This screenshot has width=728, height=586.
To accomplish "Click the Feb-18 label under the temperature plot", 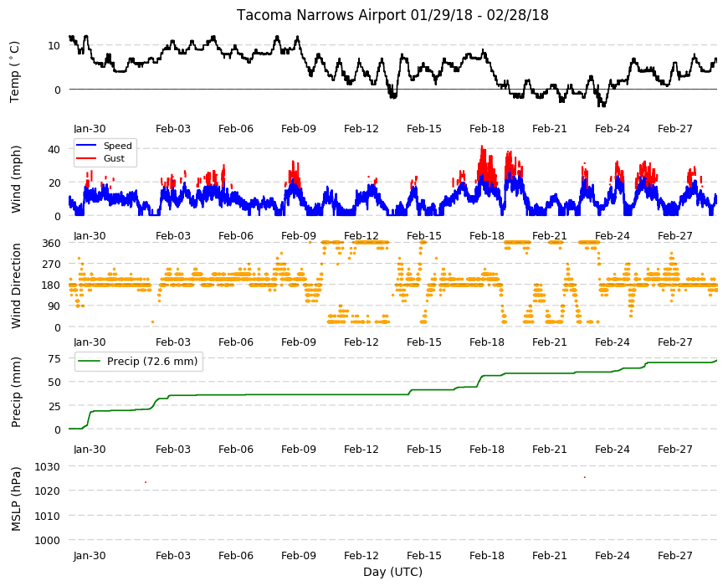I will 486,129.
